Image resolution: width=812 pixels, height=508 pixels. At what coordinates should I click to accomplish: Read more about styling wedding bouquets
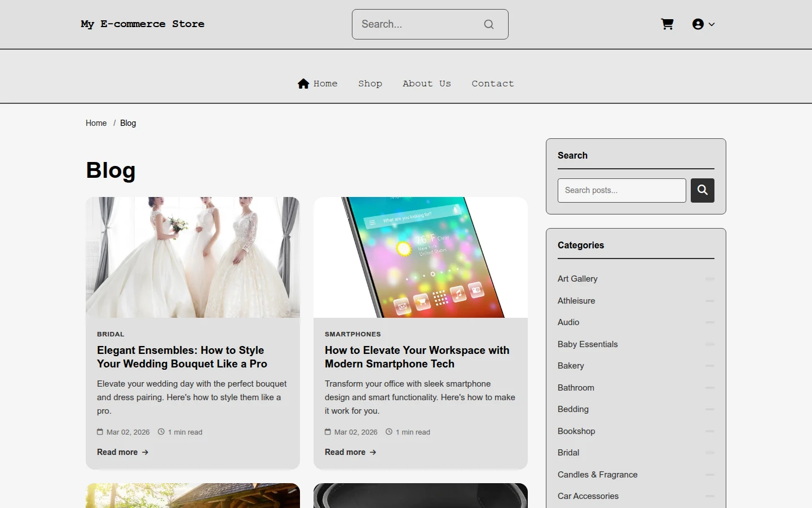pyautogui.click(x=123, y=452)
